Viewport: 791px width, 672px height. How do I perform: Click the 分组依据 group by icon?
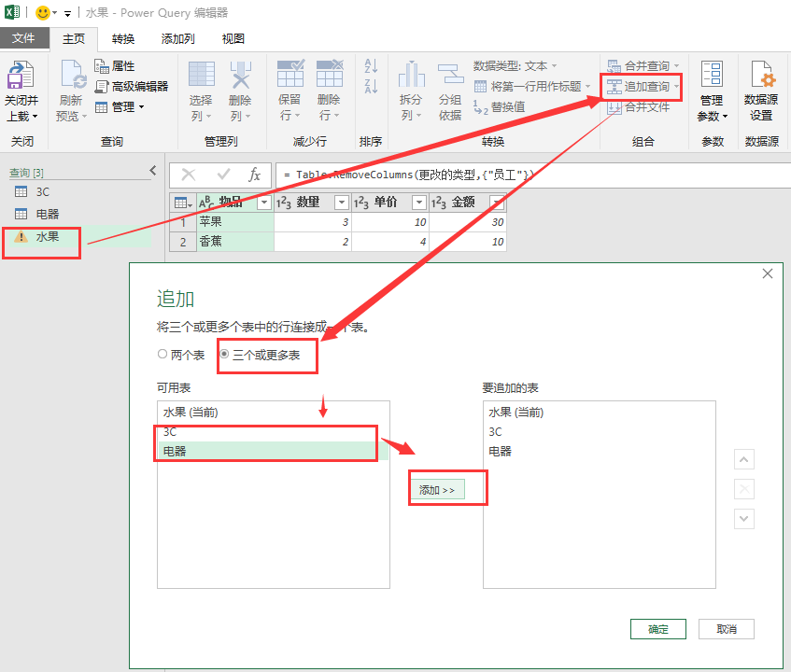tap(450, 74)
